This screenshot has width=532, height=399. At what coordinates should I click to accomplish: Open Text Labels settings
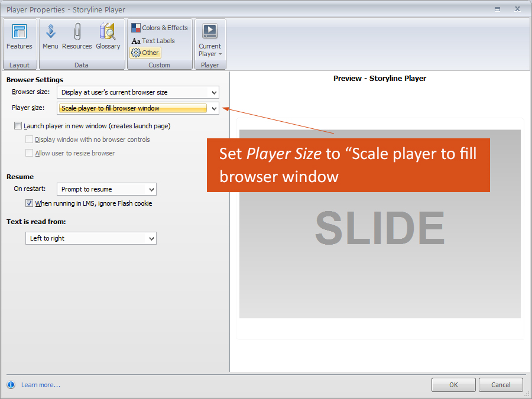pos(153,41)
